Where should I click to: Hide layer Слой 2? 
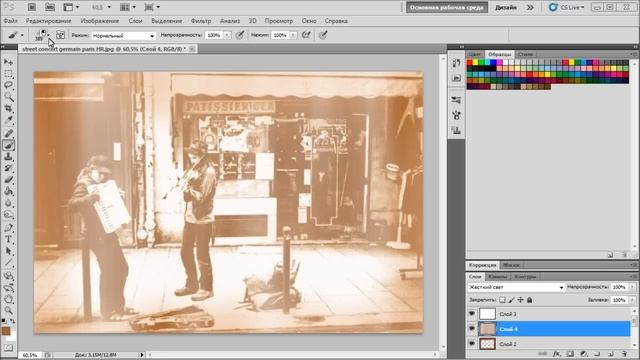click(472, 344)
